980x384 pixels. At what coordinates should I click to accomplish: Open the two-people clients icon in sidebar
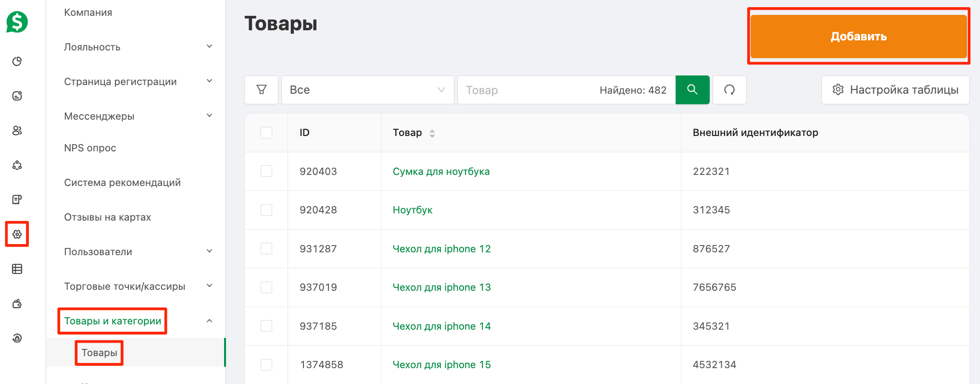(x=17, y=131)
